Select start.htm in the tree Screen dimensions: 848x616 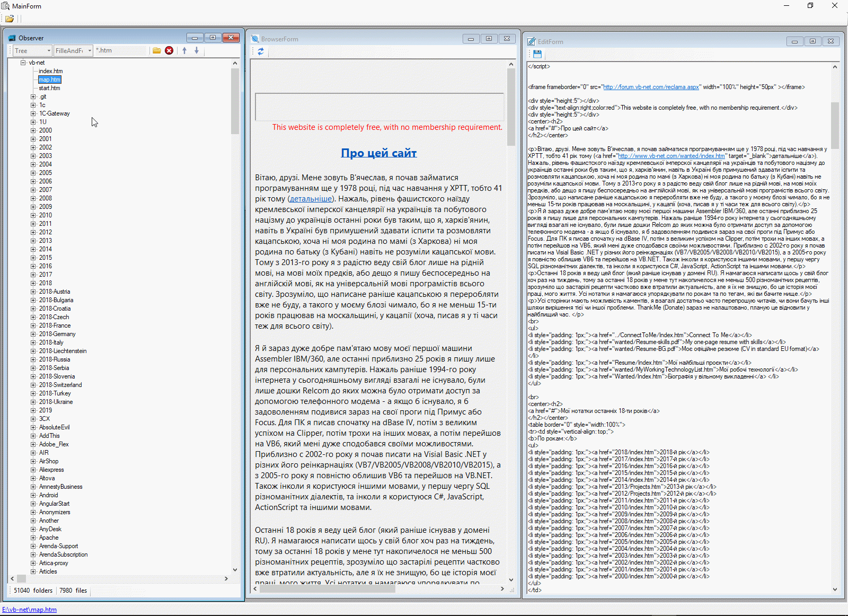coord(49,88)
